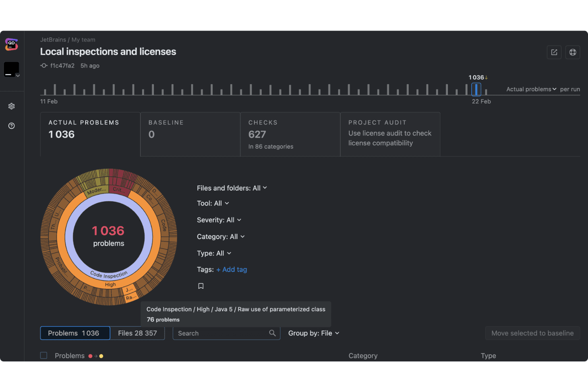
Task: Click the commit icon beside f1c47fa2
Action: [x=44, y=66]
